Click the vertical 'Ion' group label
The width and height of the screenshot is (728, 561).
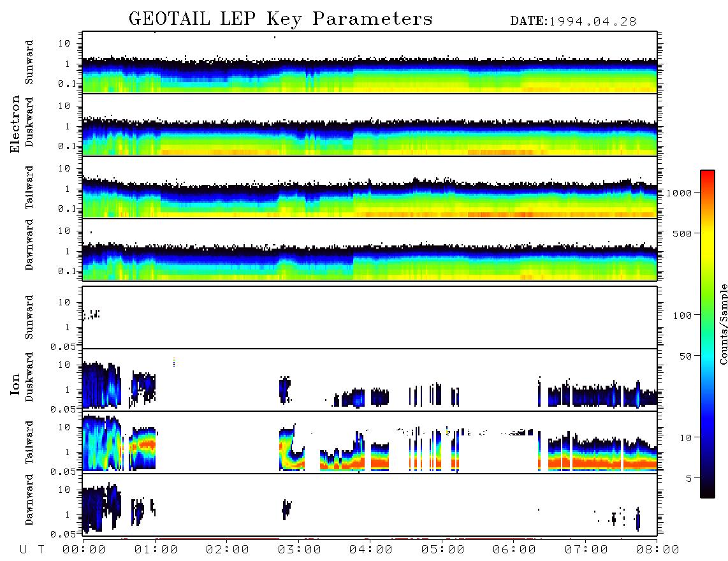(x=15, y=384)
